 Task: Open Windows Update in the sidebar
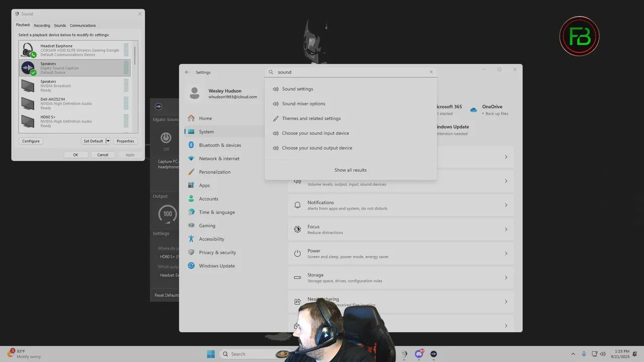click(223, 266)
